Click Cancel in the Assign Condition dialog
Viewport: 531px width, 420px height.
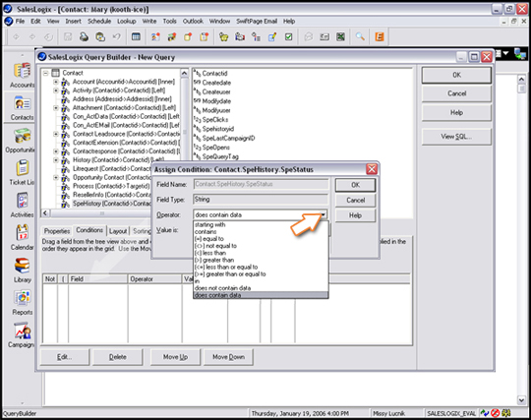point(355,200)
